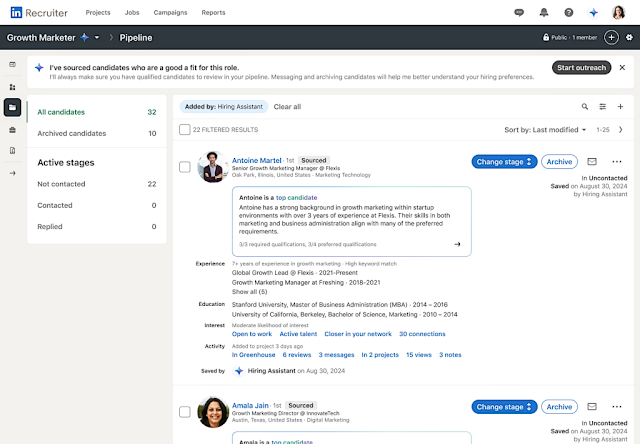The height and width of the screenshot is (444, 640).
Task: Open Antoine's top candidate summary arrow
Action: pos(457,243)
